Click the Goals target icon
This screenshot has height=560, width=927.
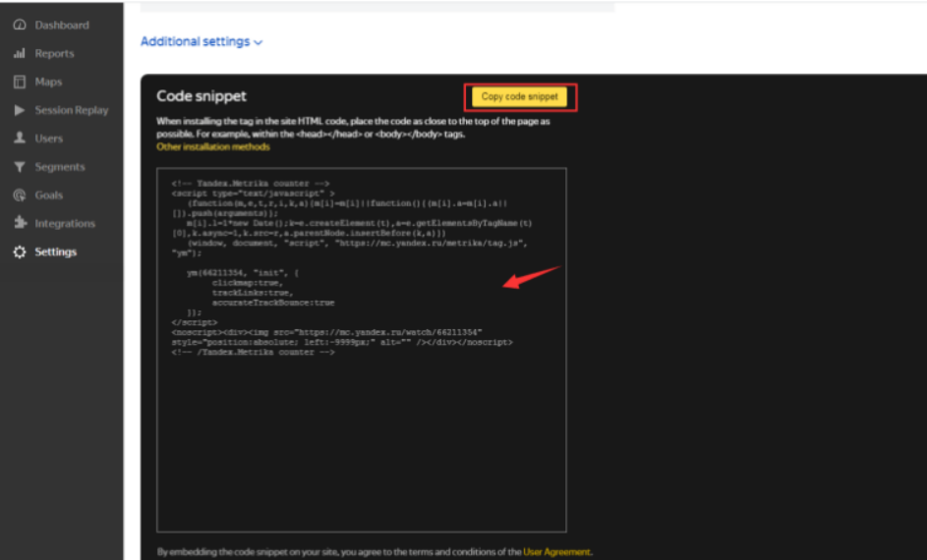pos(20,195)
